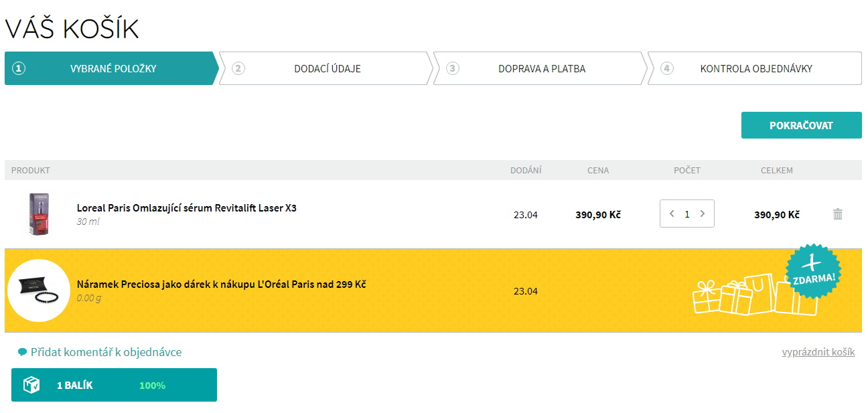Open the Kontrola objednávky step
This screenshot has width=868, height=413.
755,68
